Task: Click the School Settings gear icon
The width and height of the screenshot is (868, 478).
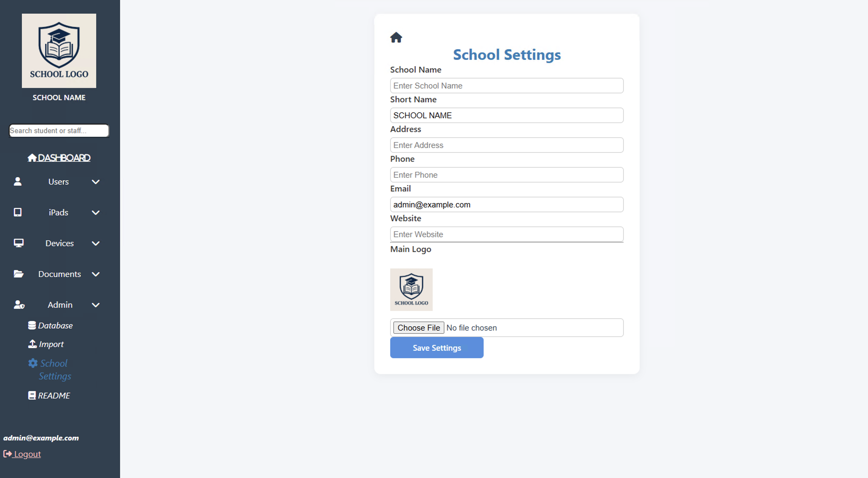Action: tap(33, 363)
